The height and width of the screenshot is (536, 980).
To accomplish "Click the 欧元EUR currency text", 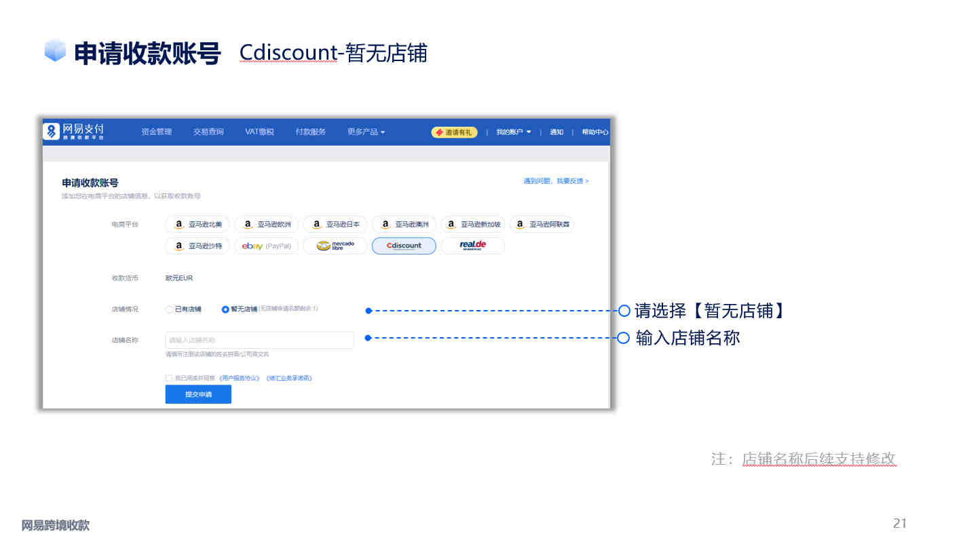I will click(179, 277).
